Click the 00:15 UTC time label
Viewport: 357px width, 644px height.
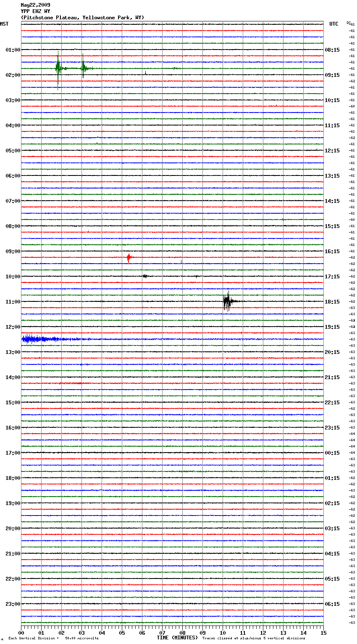pos(332,453)
